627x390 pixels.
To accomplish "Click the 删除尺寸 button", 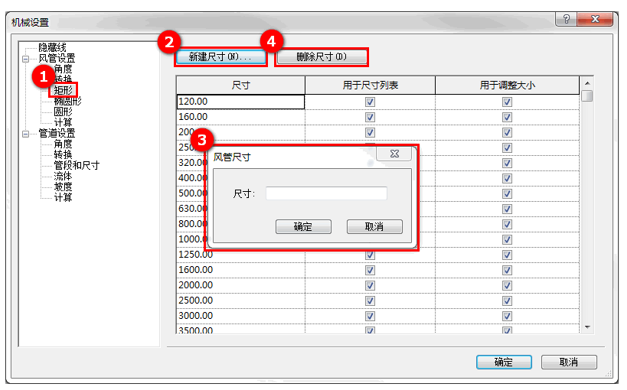I will [x=321, y=57].
